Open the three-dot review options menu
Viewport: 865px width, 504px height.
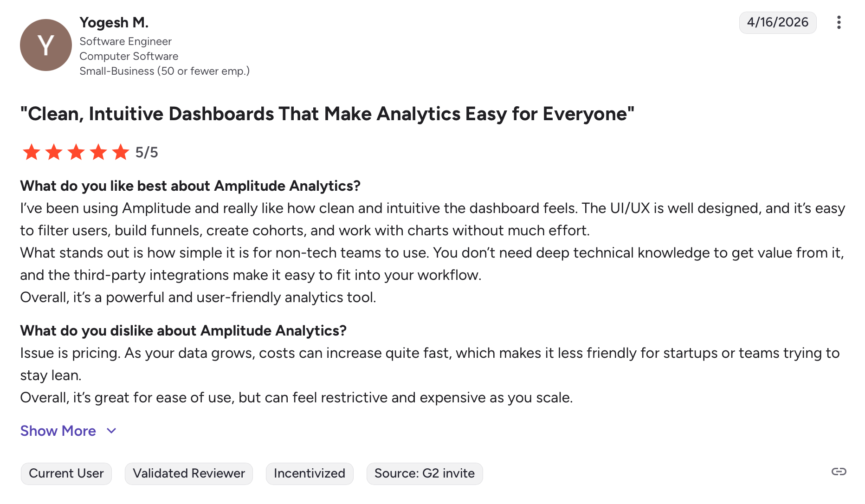pos(839,22)
